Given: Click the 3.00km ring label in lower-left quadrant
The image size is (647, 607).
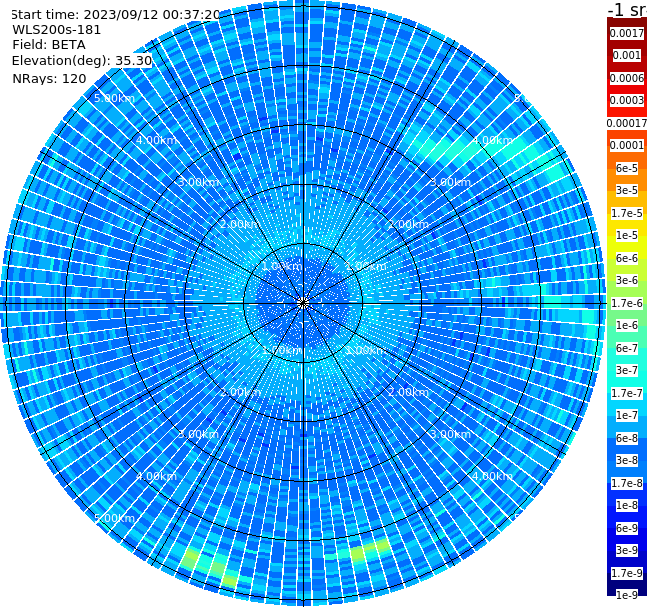Looking at the screenshot, I should 198,434.
